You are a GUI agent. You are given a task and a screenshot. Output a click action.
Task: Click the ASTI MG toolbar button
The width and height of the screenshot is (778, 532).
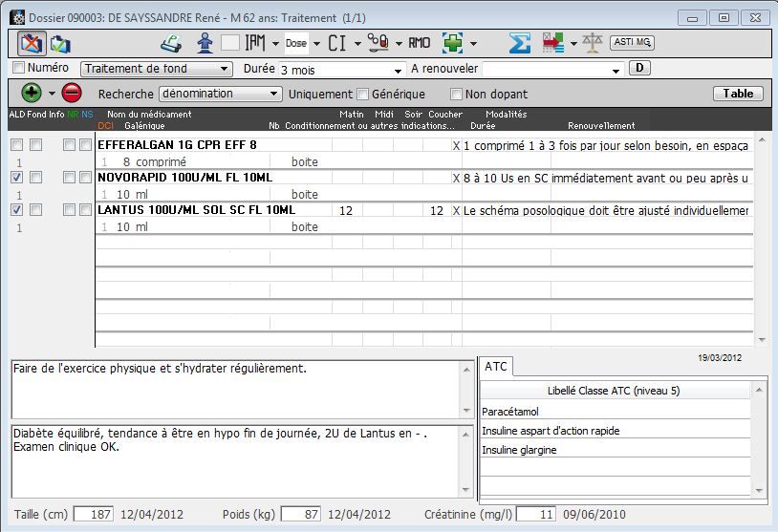(632, 42)
